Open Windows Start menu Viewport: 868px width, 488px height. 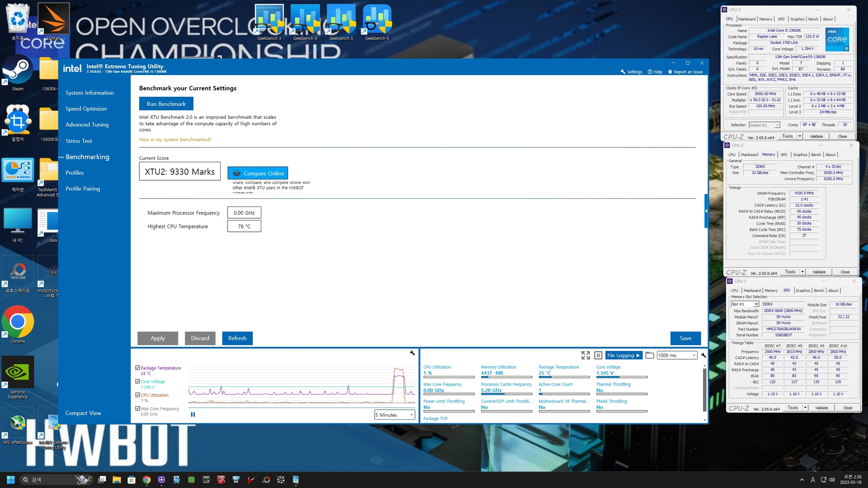point(11,480)
